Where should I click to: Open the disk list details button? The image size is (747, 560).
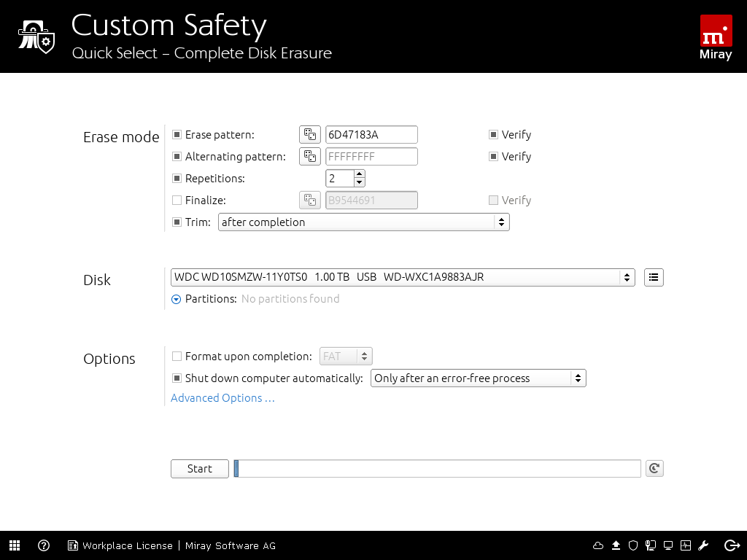(x=654, y=277)
